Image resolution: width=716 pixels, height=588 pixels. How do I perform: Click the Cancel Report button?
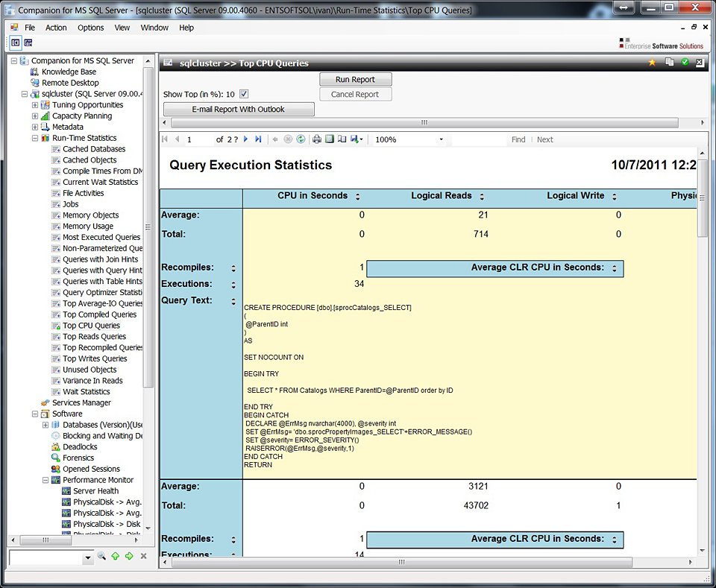355,94
